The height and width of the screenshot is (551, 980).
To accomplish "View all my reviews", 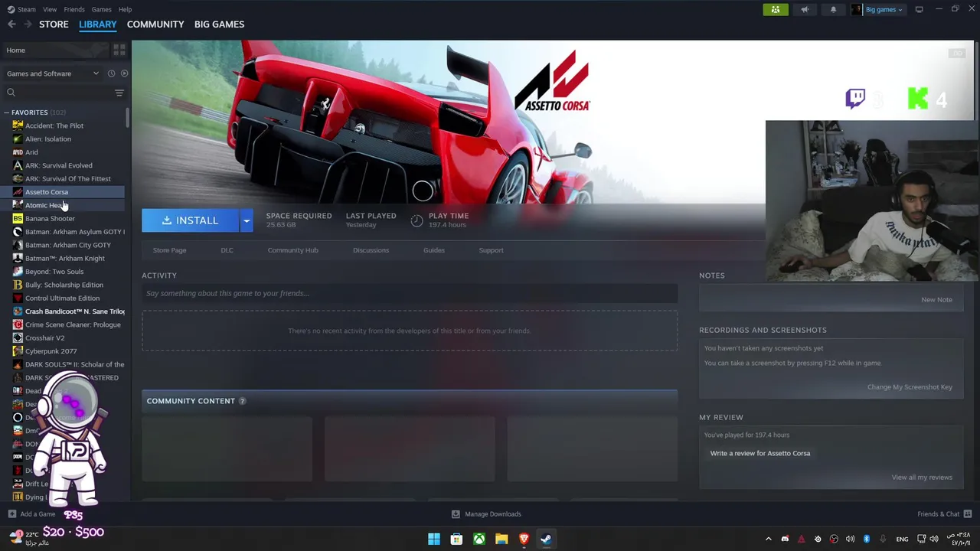I will (x=922, y=478).
